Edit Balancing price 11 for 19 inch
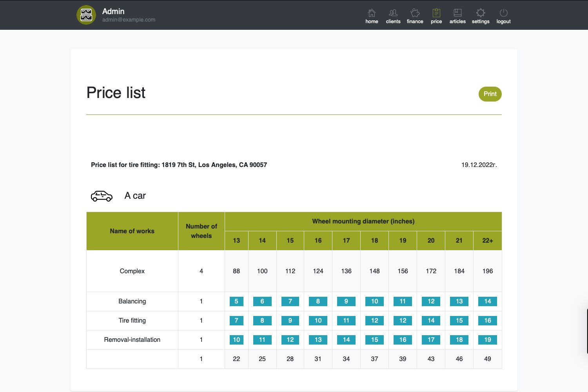The width and height of the screenshot is (588, 392). click(403, 301)
